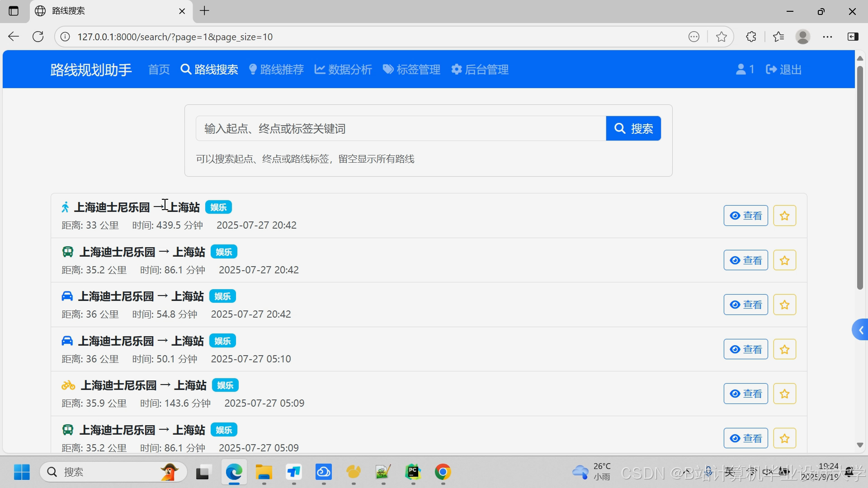This screenshot has width=868, height=488.
Task: Click the route keyword search input field
Action: [401, 129]
